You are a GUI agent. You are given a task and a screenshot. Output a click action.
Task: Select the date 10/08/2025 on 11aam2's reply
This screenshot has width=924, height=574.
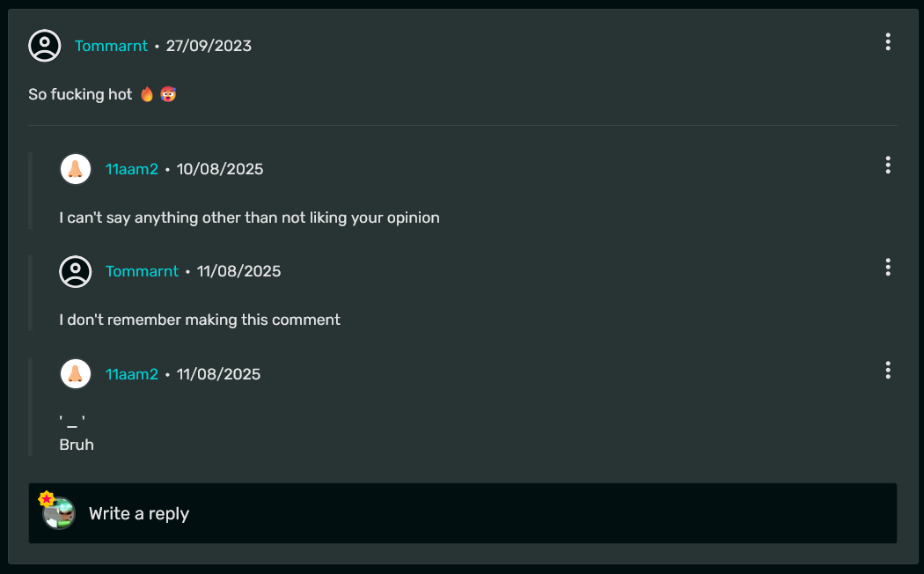point(219,169)
